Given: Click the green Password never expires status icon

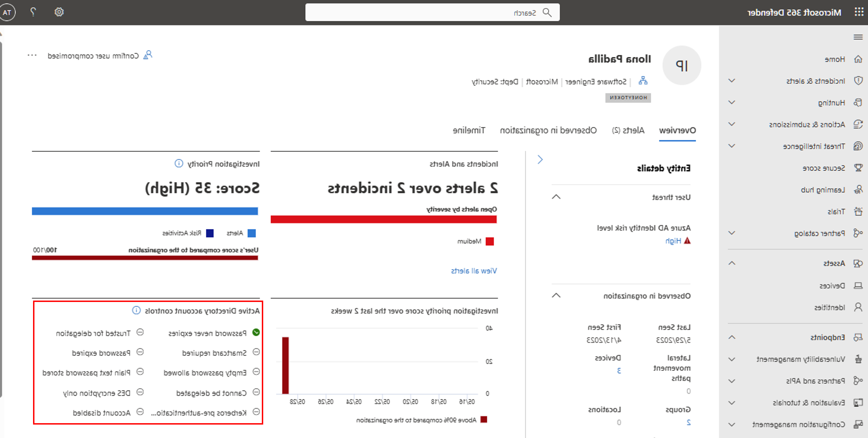Looking at the screenshot, I should (x=256, y=333).
